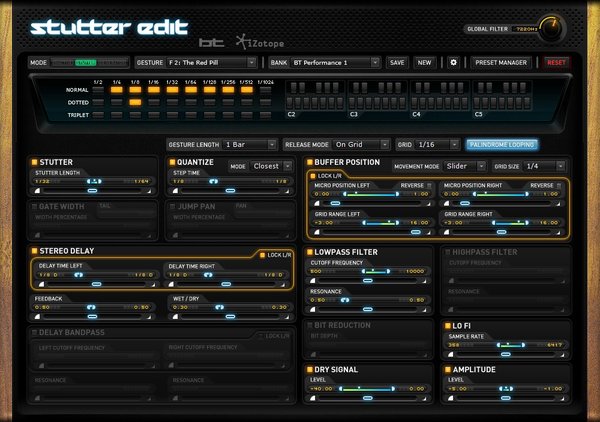Enable the Triplet 1/16 note cell
This screenshot has height=422, width=600.
(x=154, y=115)
